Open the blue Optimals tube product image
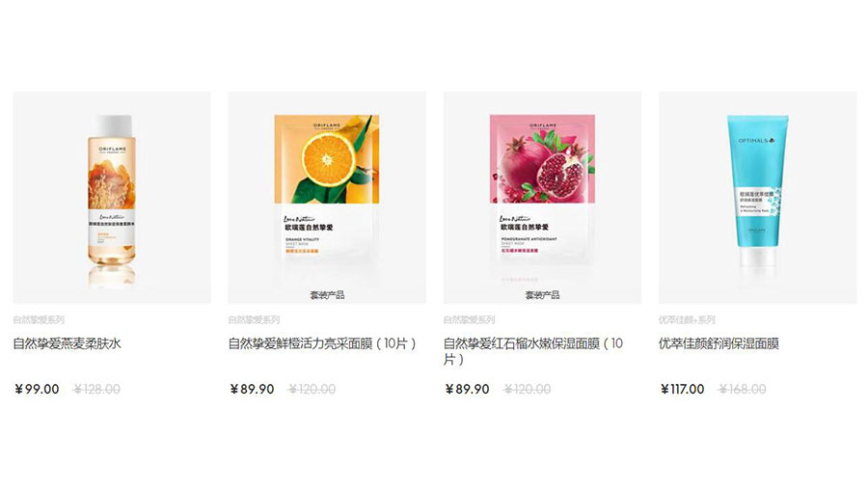This screenshot has height=492, width=868. click(757, 198)
